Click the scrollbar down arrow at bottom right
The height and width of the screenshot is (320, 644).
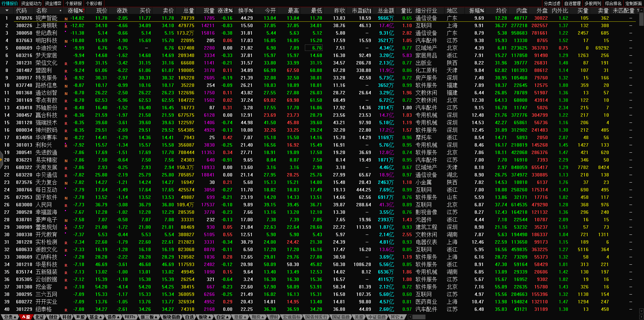641,311
